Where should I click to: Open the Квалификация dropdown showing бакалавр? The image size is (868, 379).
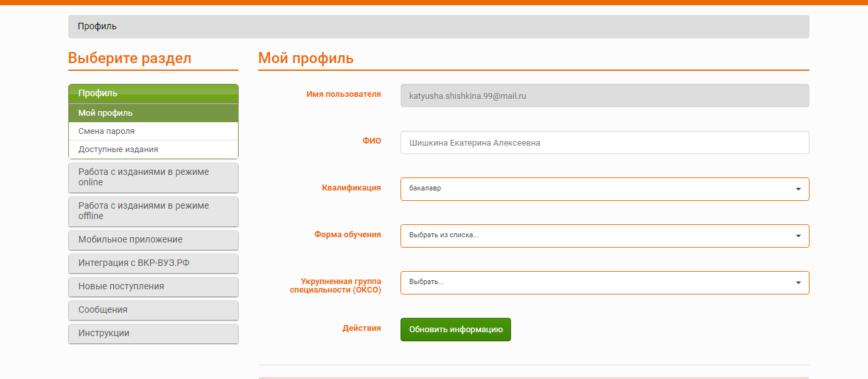click(604, 189)
